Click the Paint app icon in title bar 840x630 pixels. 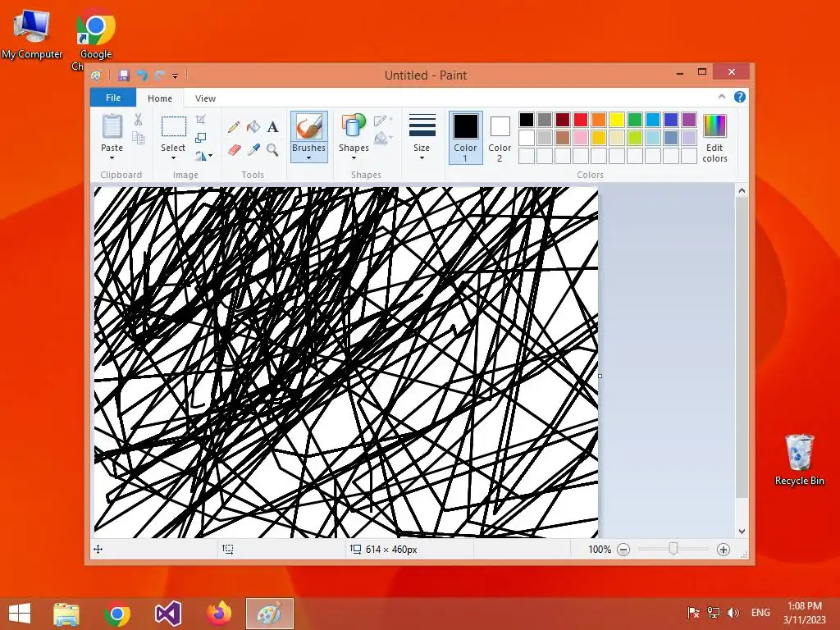(97, 75)
